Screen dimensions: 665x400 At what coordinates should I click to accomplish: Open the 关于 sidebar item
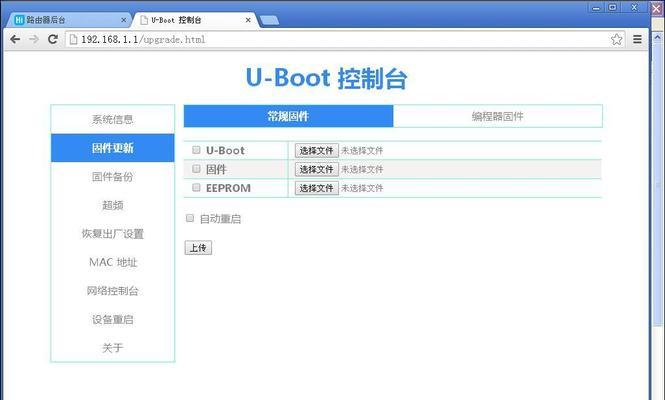tap(112, 348)
